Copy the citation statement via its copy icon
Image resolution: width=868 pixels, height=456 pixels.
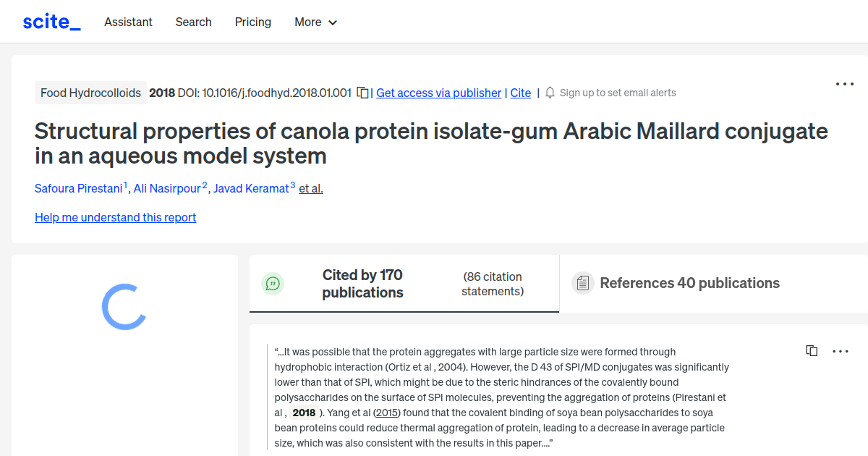click(x=812, y=350)
